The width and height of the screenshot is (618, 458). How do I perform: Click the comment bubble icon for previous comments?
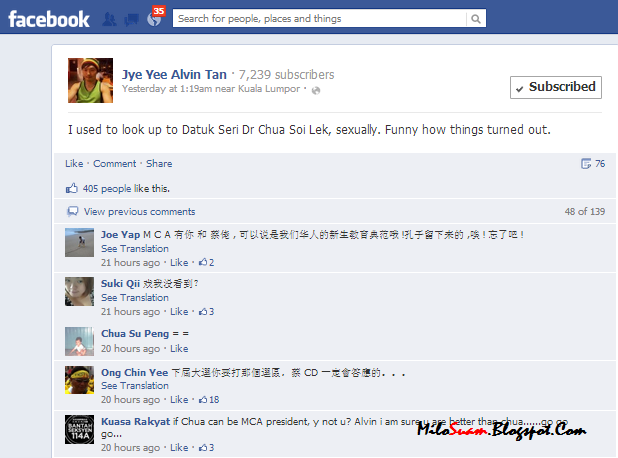click(73, 212)
